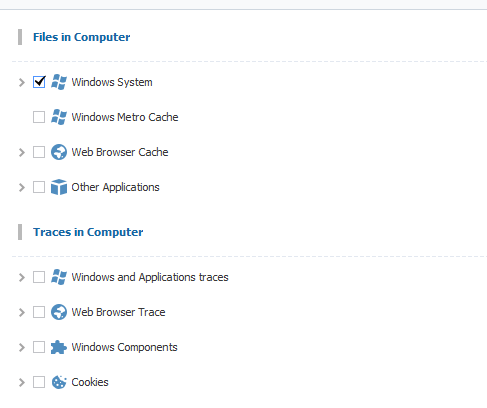Viewport: 487px width, 408px height.
Task: Select Windows and Applications traces label
Action: pos(150,277)
